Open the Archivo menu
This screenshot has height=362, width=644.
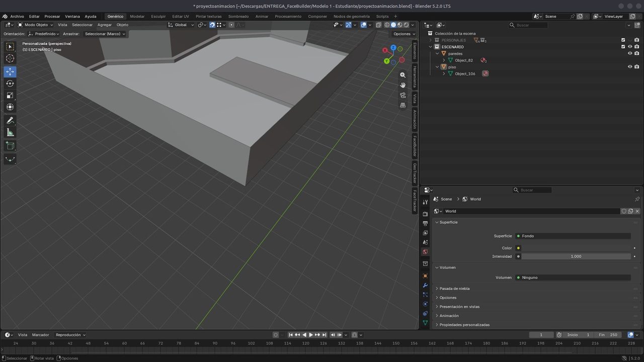pyautogui.click(x=17, y=16)
